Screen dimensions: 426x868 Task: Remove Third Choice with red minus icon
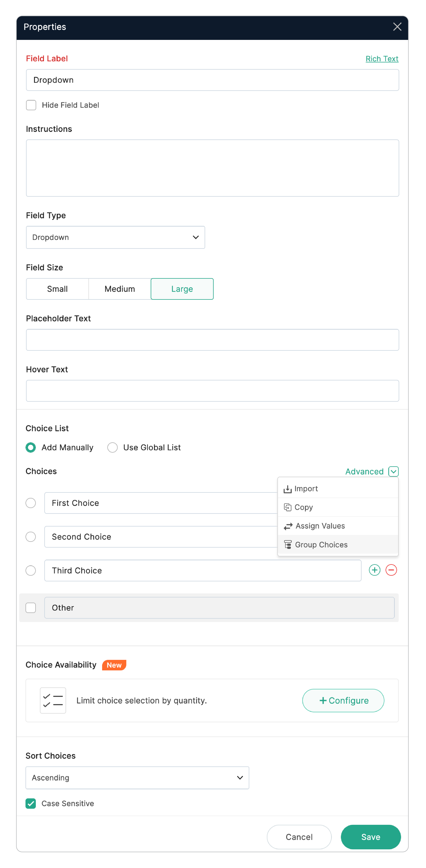391,570
